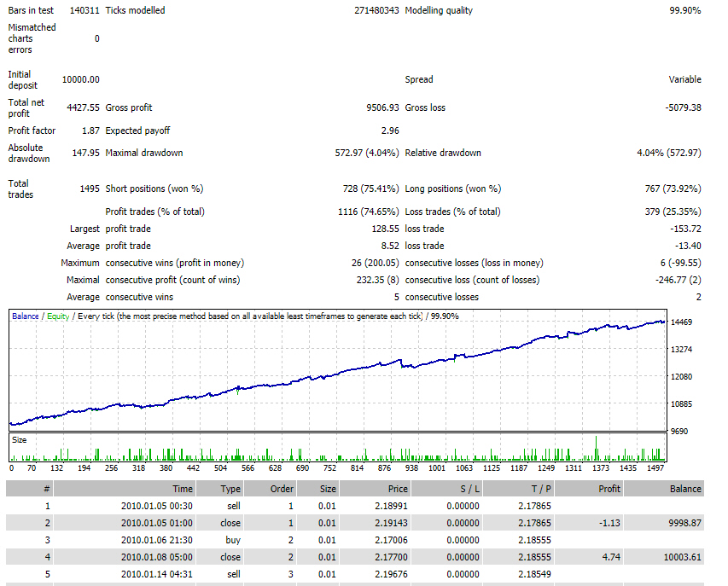Select row 5 time 2010.01.14 04:31

pyautogui.click(x=157, y=574)
